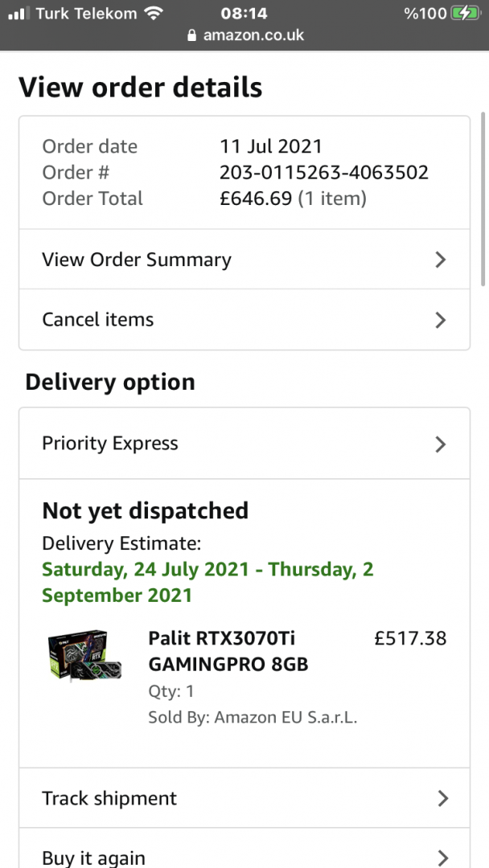Tap the cellular signal bars icon
This screenshot has height=868, width=489.
tap(18, 14)
